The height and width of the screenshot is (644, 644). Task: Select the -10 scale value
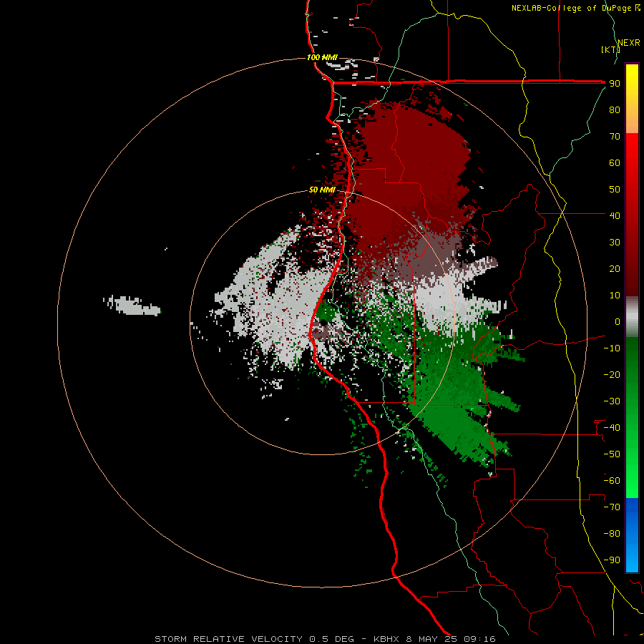612,348
